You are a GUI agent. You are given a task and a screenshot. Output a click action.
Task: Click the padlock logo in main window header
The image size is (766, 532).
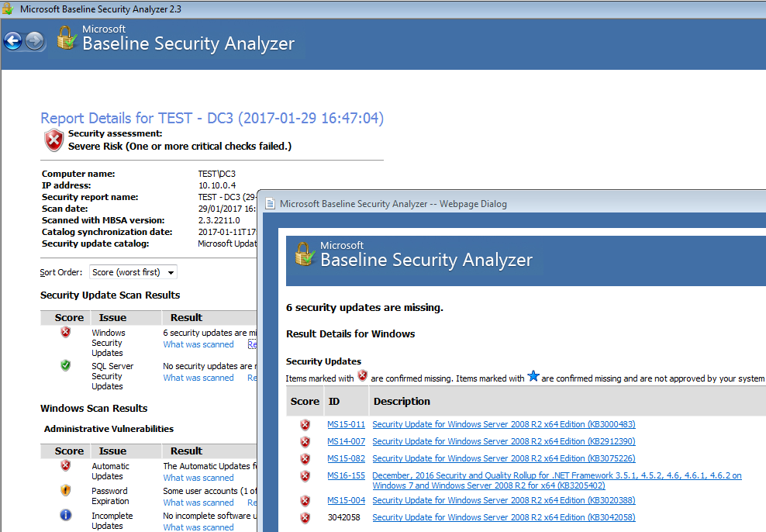(x=67, y=38)
